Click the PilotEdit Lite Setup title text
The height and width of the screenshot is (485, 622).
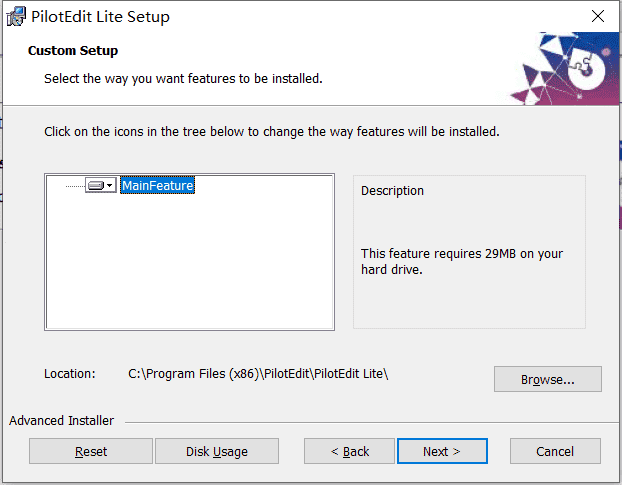point(100,17)
